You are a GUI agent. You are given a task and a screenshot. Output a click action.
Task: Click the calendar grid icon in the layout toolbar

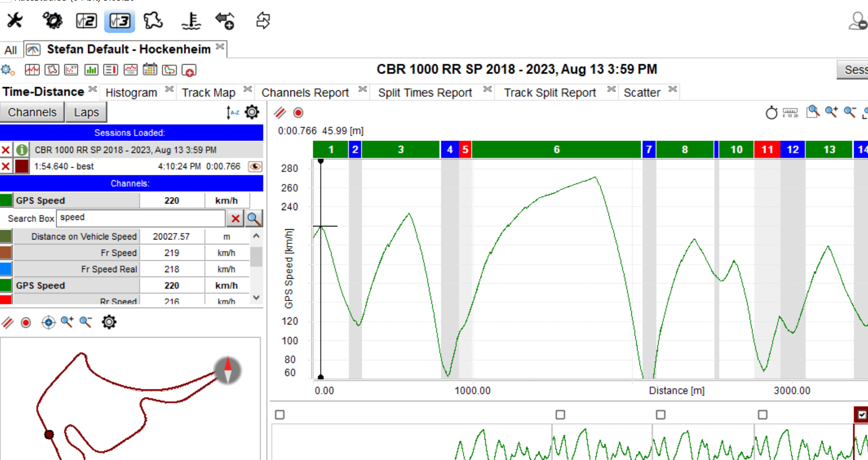(150, 70)
